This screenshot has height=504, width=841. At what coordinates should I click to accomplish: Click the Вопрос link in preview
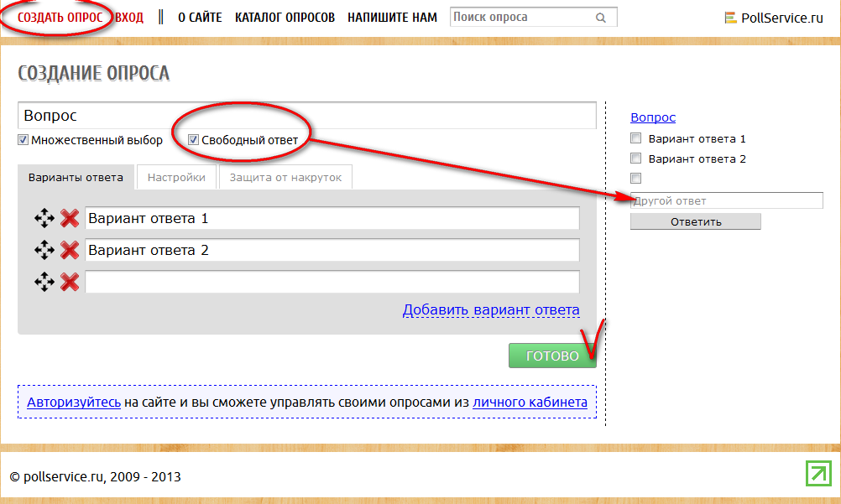tap(653, 117)
